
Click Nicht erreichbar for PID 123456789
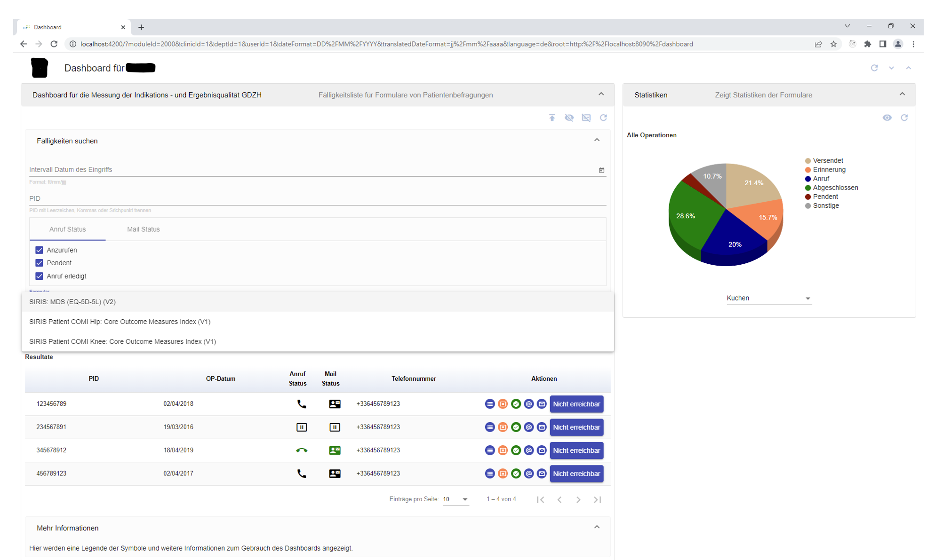tap(576, 404)
